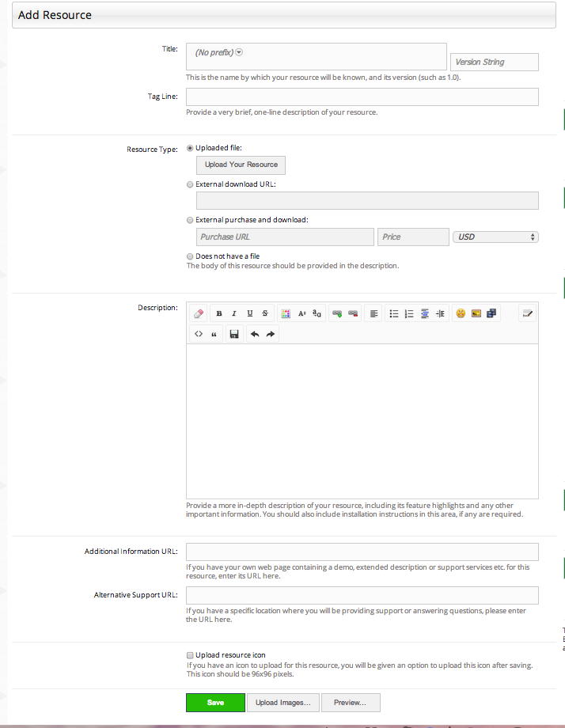Screen dimensions: 565x728
Task: Click the Remove Formatting eraser icon
Action: click(x=199, y=313)
